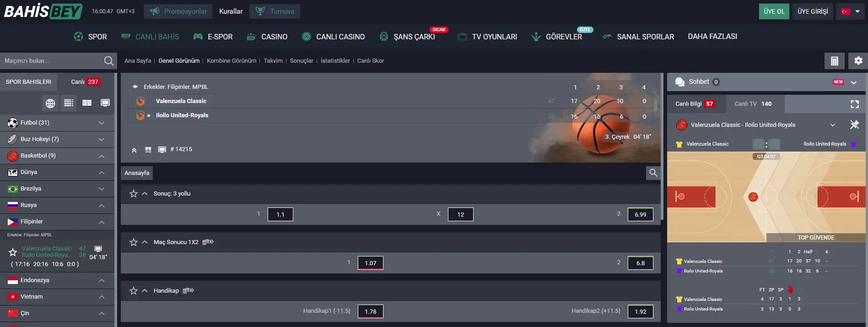Click the live stream icon in Valenzuela match row
The image size is (868, 327).
click(98, 249)
